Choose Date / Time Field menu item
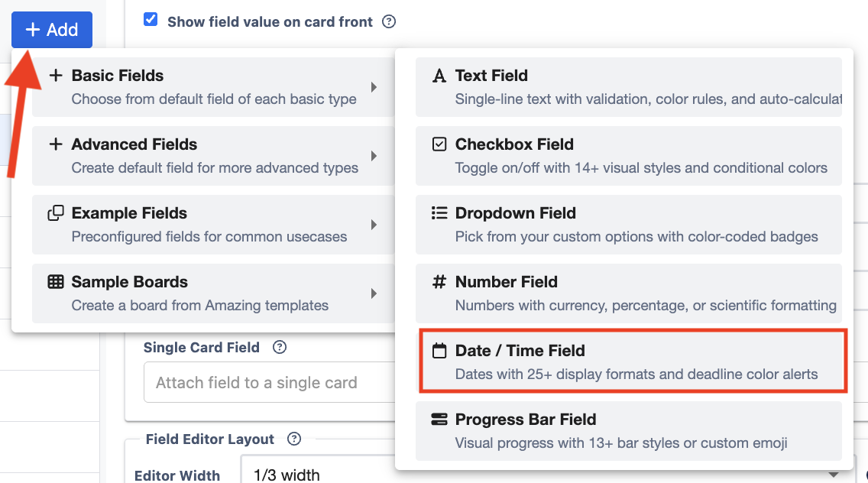Image resolution: width=868 pixels, height=483 pixels. [631, 361]
